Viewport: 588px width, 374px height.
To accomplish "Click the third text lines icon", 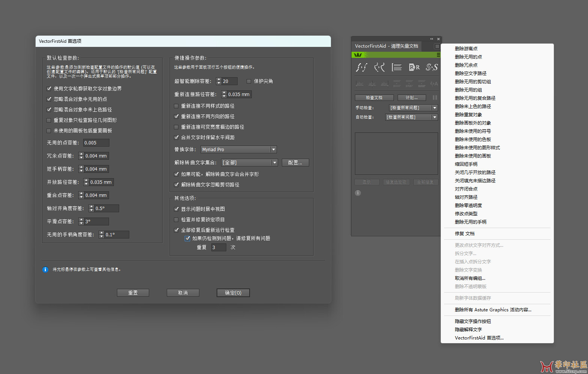I will [x=422, y=84].
